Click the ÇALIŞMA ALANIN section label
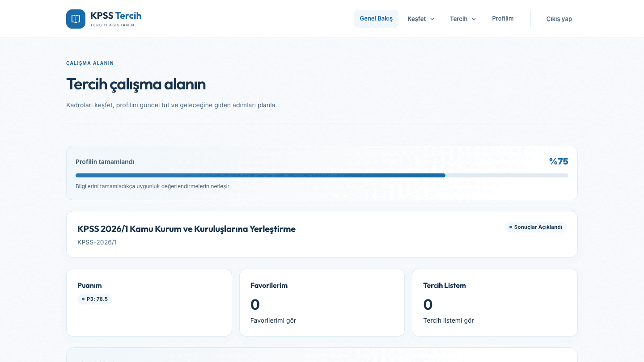The width and height of the screenshot is (644, 362). point(90,63)
